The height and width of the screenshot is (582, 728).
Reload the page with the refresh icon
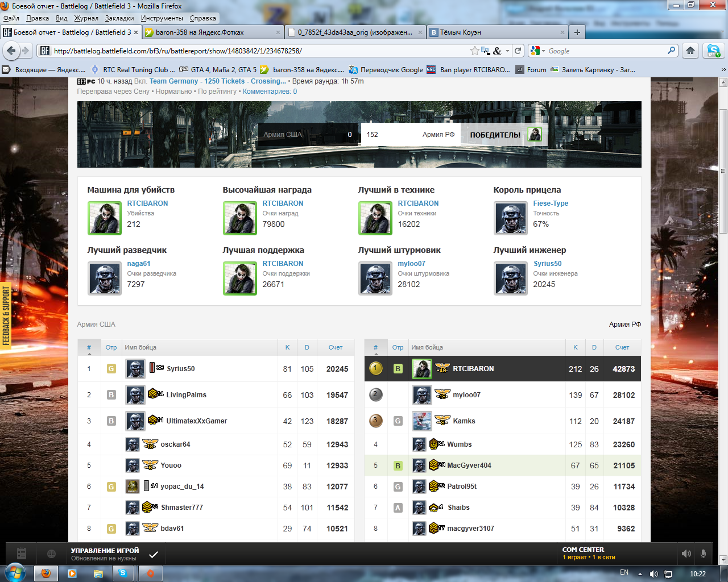point(518,51)
